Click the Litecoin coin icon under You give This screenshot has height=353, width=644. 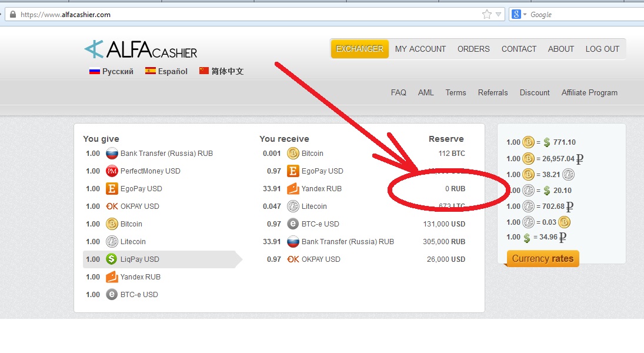coord(112,242)
